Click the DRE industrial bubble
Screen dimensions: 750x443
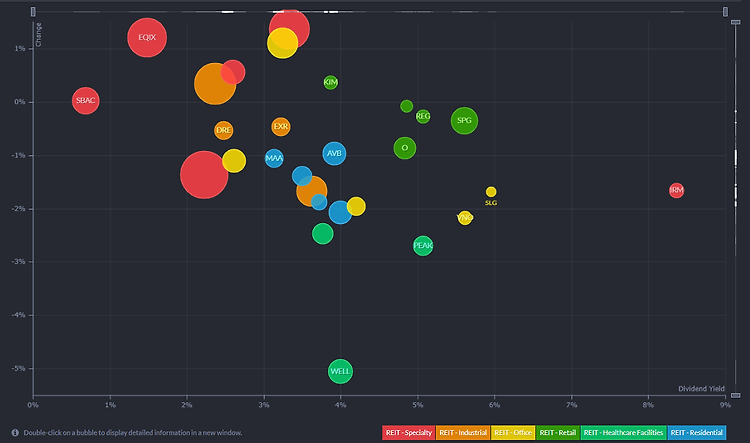[223, 130]
